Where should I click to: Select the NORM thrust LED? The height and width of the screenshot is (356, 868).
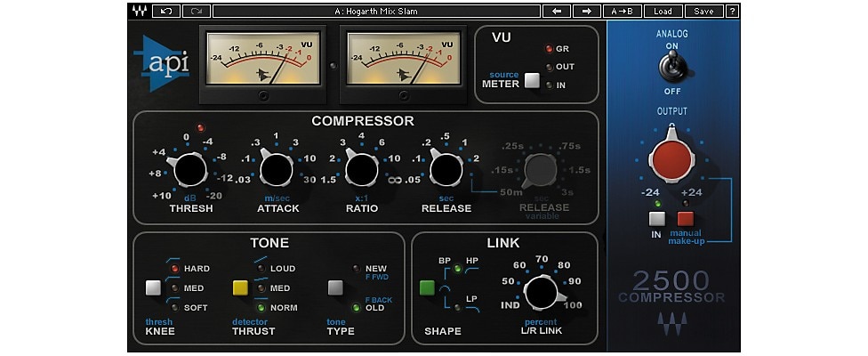tap(261, 307)
